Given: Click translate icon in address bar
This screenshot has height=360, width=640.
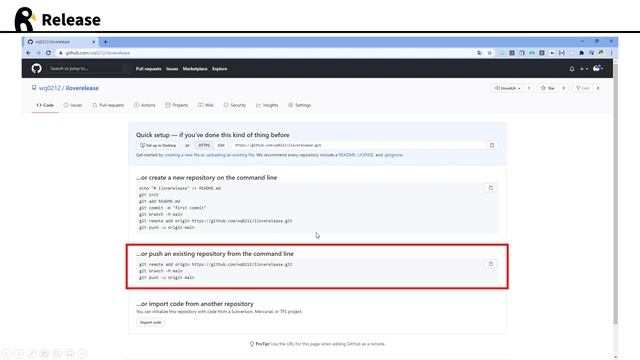Looking at the screenshot, I should point(479,53).
